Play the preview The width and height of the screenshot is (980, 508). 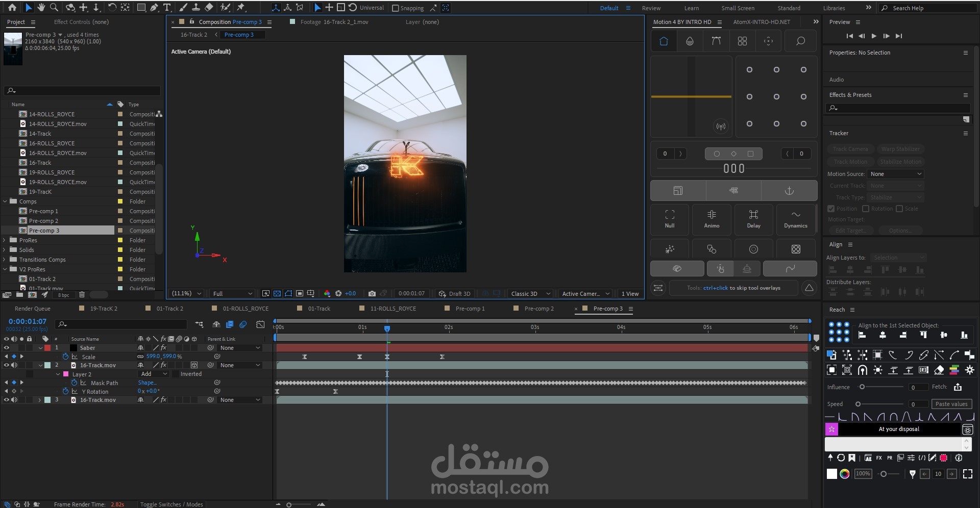click(x=874, y=36)
